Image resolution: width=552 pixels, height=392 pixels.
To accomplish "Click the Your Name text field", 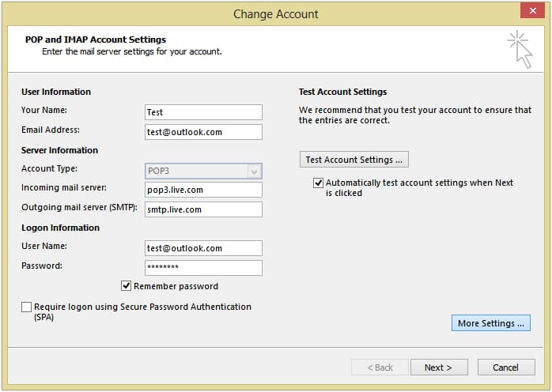I will point(203,112).
